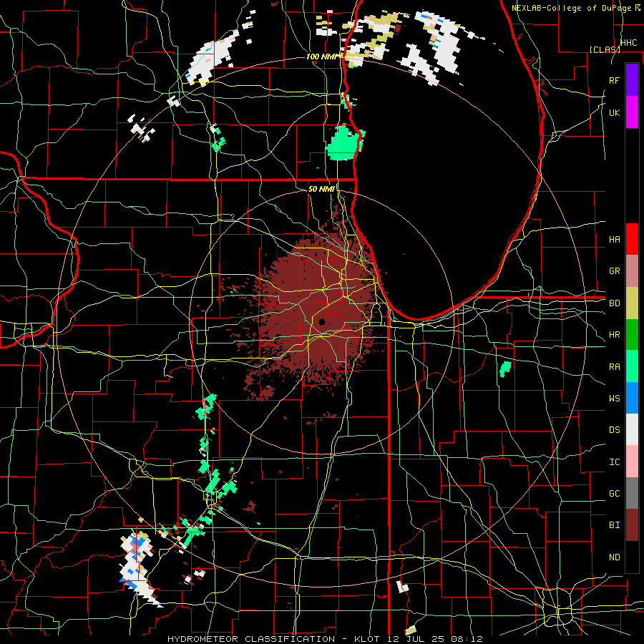Click the [CLAS] legend title
This screenshot has width=644, height=644.
(x=605, y=49)
